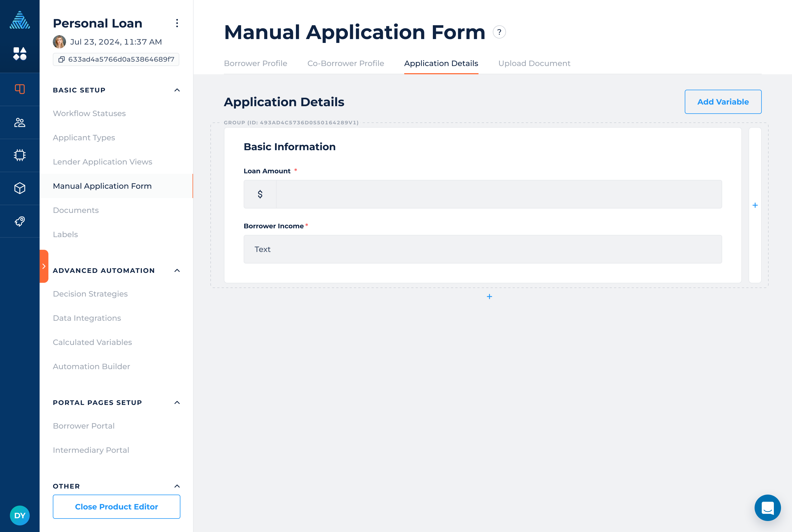Open the chat support bubble
The height and width of the screenshot is (532, 792).
[767, 508]
